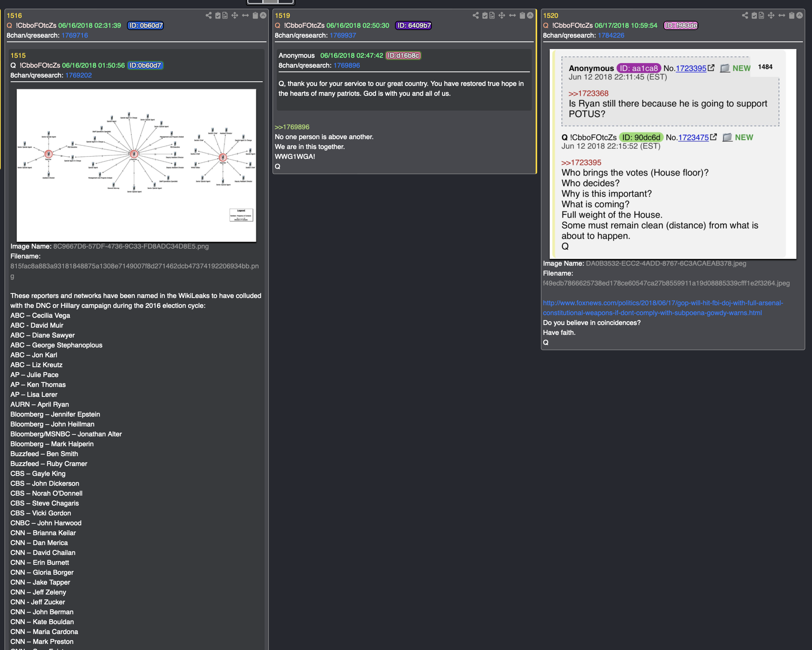
Task: Open 8chan/qresearch link 1769716
Action: click(x=75, y=35)
